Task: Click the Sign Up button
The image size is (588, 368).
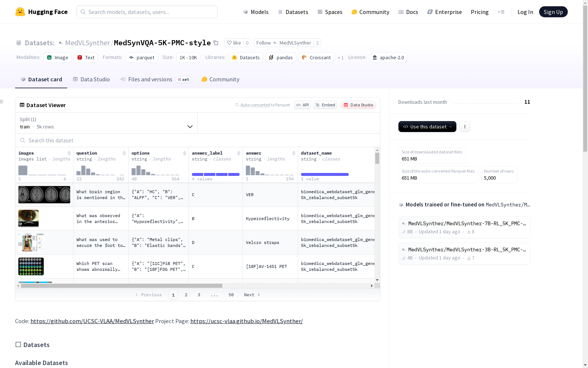Action: tap(553, 12)
